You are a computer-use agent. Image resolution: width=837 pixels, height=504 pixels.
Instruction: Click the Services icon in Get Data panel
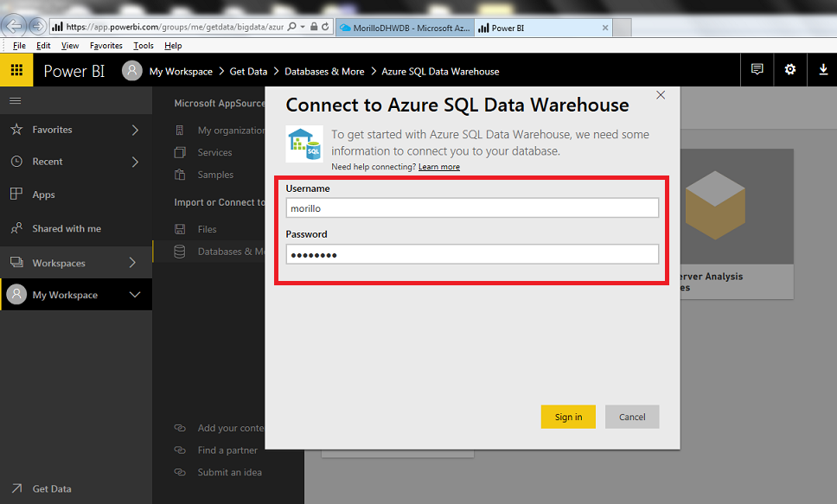click(x=180, y=153)
